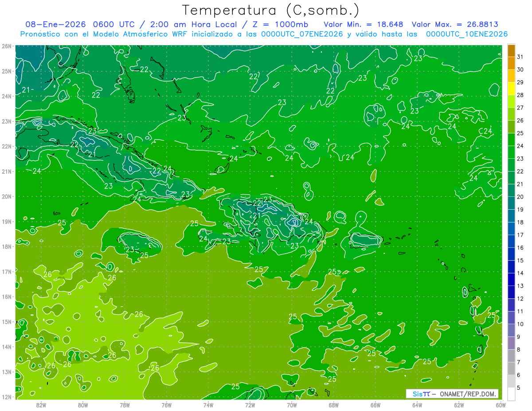The image size is (532, 411).
Task: Click the title 'Temperatura (C,somb.)'
Action: (271, 10)
